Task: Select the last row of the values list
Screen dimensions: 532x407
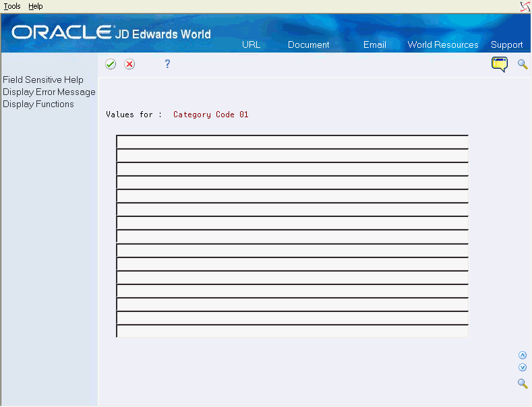Action: (292, 331)
